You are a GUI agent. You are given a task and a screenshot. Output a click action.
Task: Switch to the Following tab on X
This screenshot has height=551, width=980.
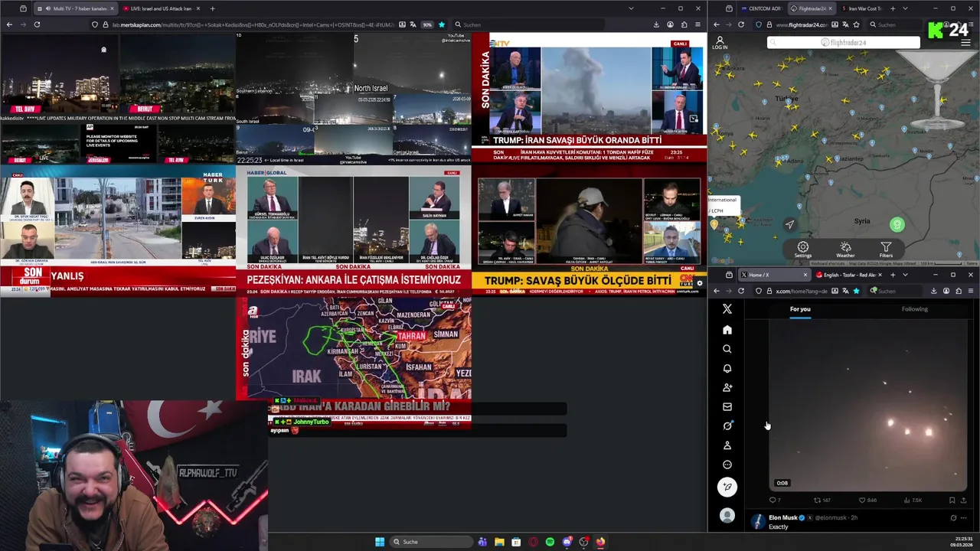914,309
